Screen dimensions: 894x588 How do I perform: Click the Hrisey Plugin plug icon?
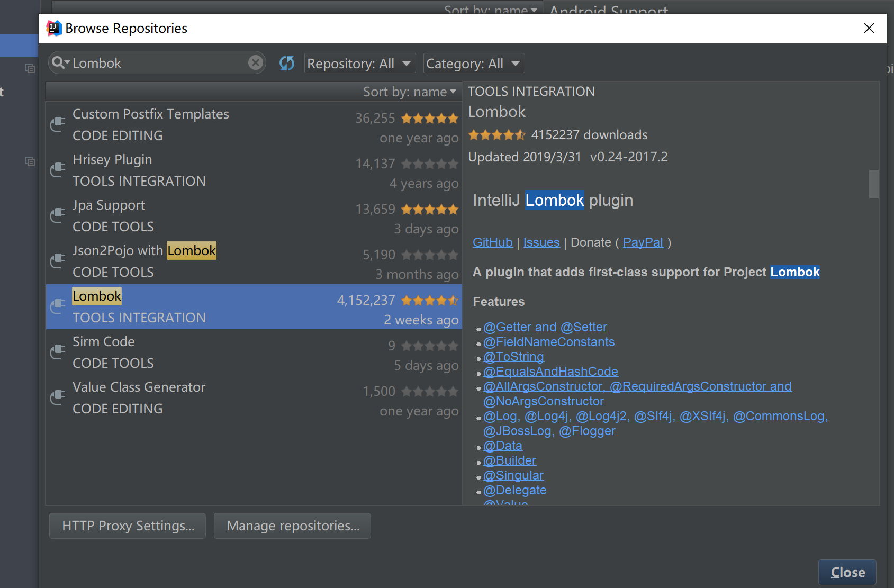pos(58,170)
